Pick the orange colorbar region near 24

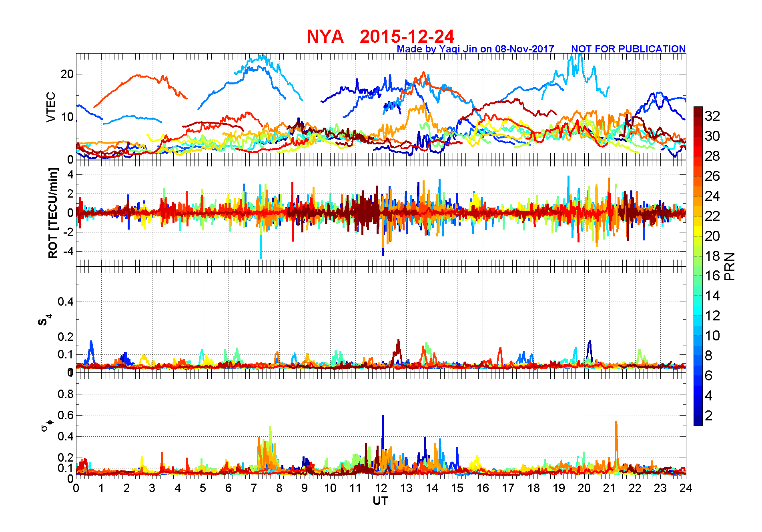(x=698, y=196)
